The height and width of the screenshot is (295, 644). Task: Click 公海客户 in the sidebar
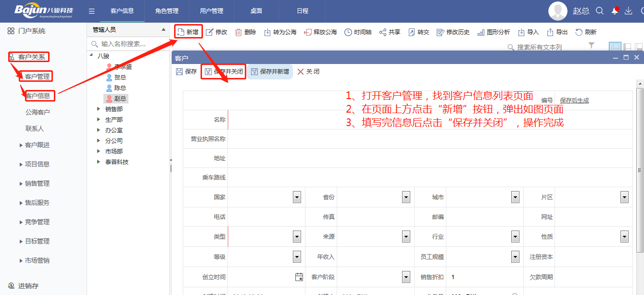click(x=38, y=112)
